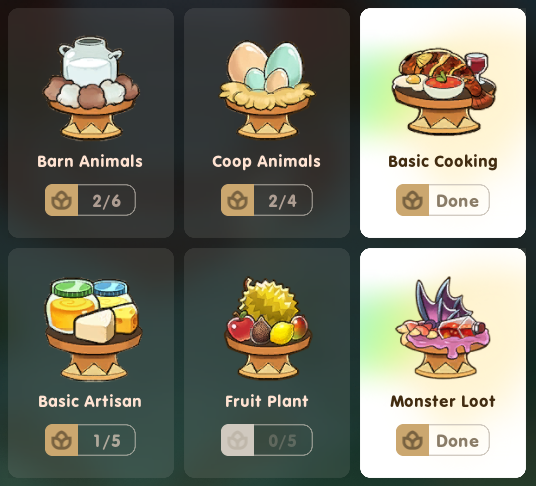
Task: Click the greyed lotus icon beside 0/5
Action: click(238, 440)
